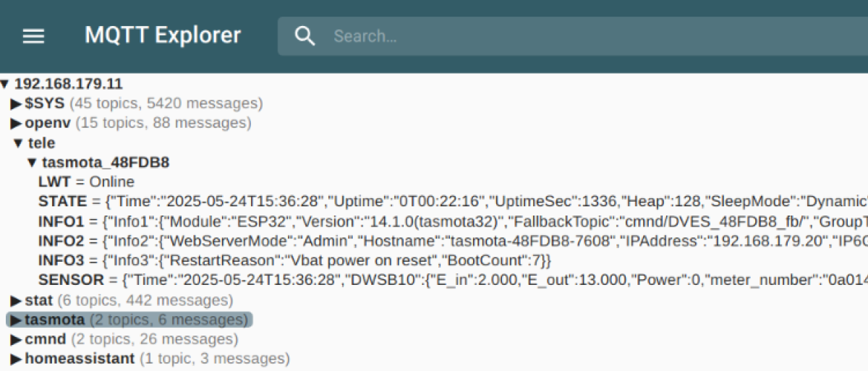Image resolution: width=868 pixels, height=371 pixels.
Task: Click the MQTT Explorer title
Action: pos(163,35)
